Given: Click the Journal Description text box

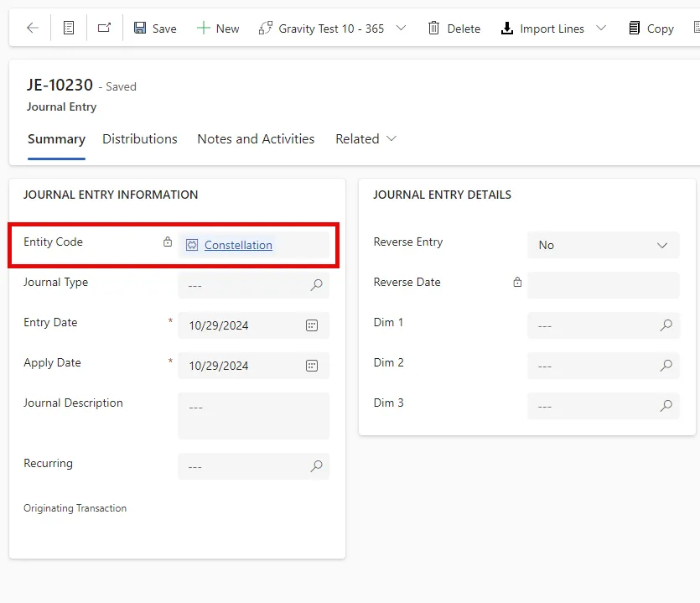Looking at the screenshot, I should pyautogui.click(x=253, y=416).
